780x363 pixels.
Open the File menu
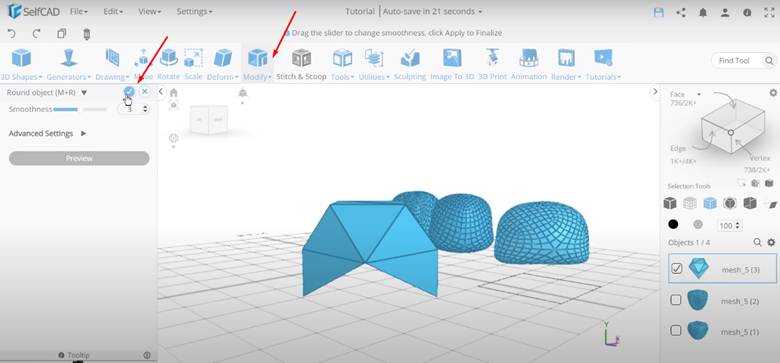pos(79,11)
